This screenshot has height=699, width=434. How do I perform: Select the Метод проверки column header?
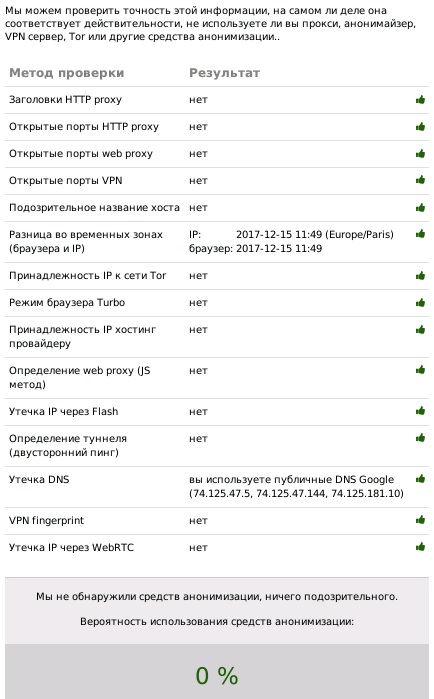[66, 73]
